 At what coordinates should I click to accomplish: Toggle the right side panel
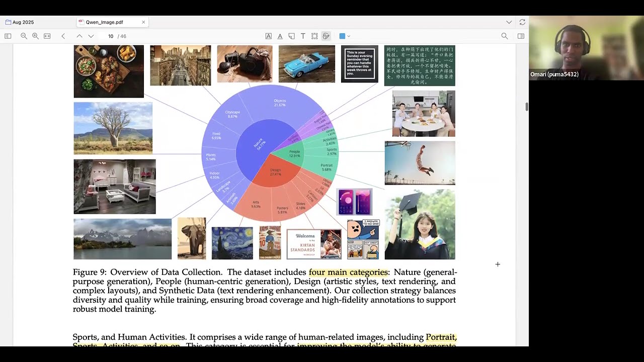tap(521, 36)
